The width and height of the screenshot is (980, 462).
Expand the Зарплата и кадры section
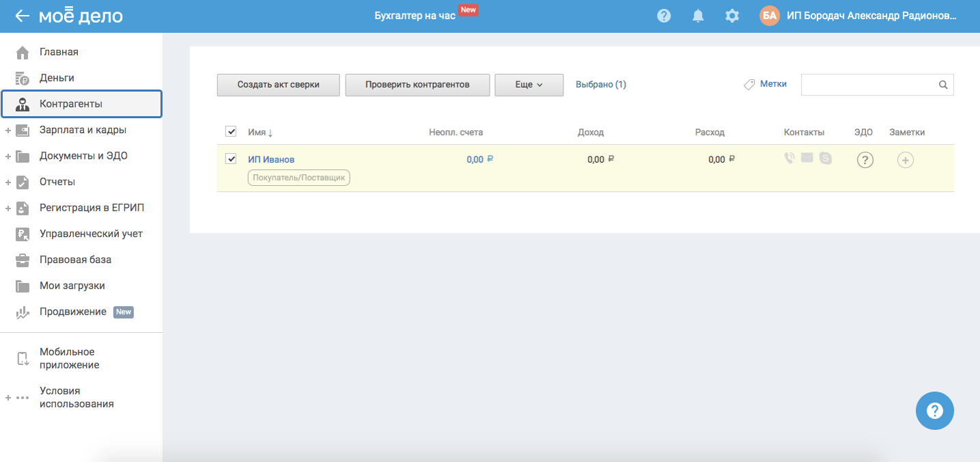pos(8,130)
